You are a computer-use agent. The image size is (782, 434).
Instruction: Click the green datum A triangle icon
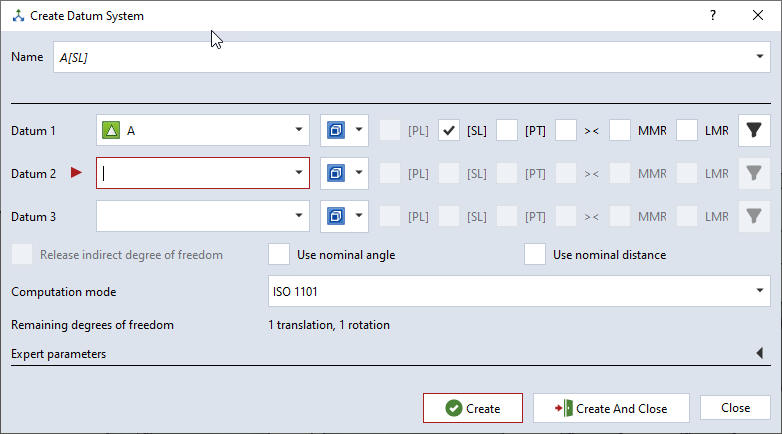(111, 131)
